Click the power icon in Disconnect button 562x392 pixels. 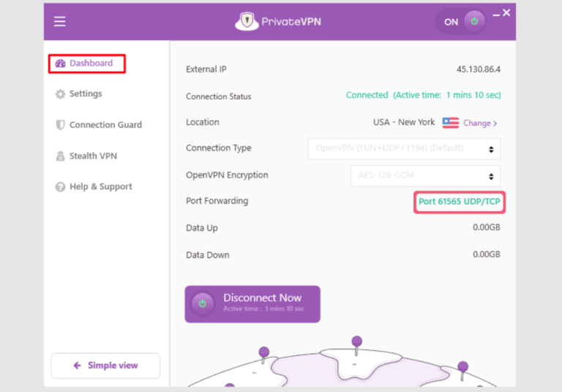[203, 304]
